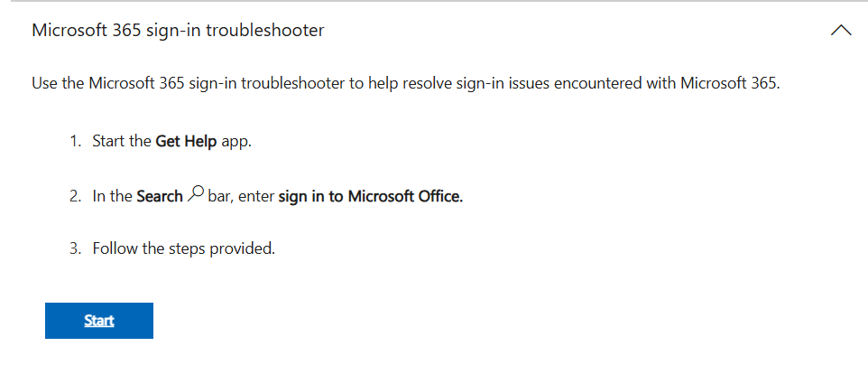Click the word 'Use' starting the description
This screenshot has height=365, width=868.
point(44,84)
